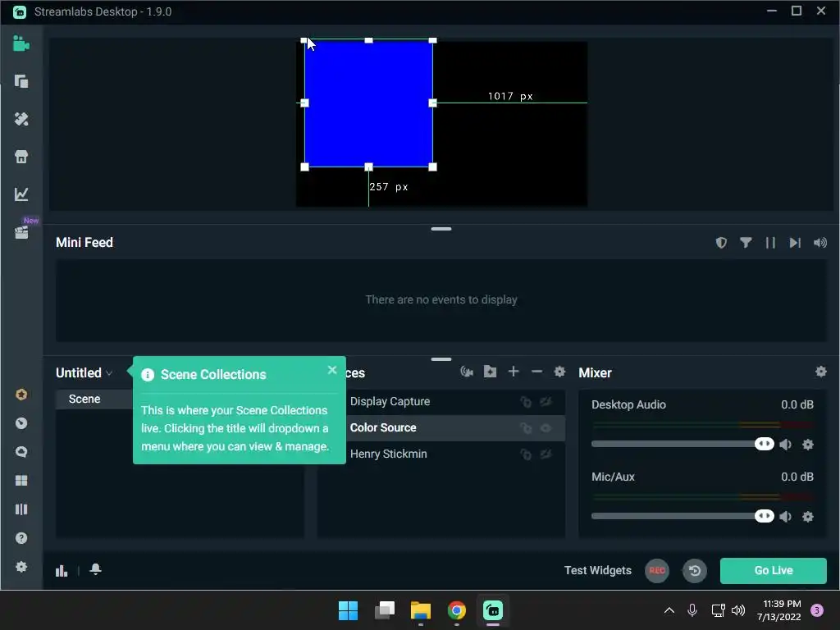Open the Themes overlay library icon

[21, 81]
